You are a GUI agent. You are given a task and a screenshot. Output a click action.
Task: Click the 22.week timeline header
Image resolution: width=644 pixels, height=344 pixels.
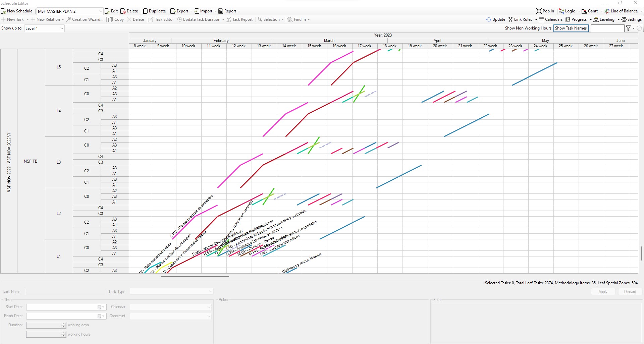tap(490, 46)
